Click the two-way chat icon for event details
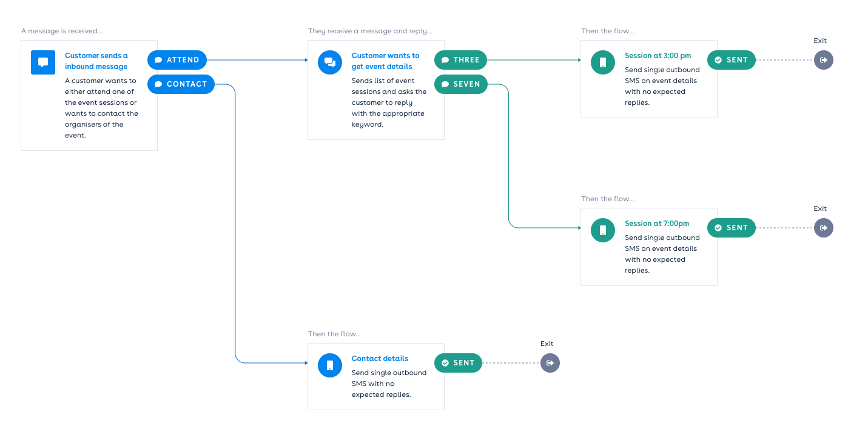868x429 pixels. tap(330, 62)
